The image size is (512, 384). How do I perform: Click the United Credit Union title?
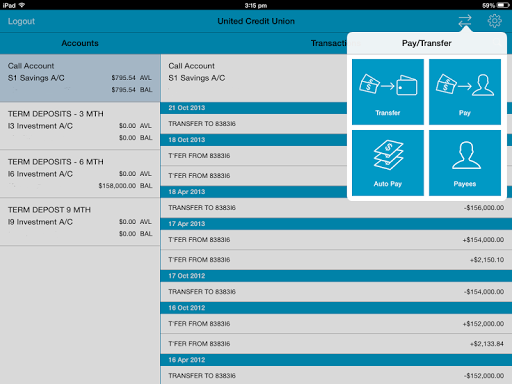[x=256, y=21]
